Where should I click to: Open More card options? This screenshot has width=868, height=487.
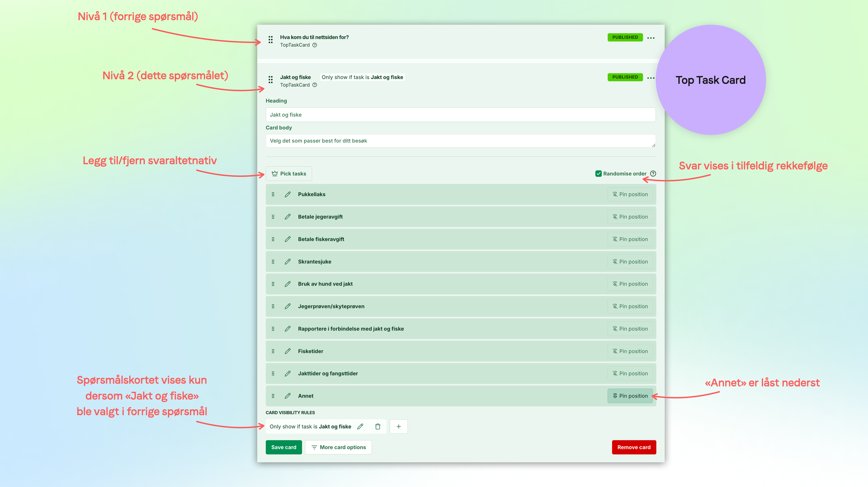click(x=338, y=447)
